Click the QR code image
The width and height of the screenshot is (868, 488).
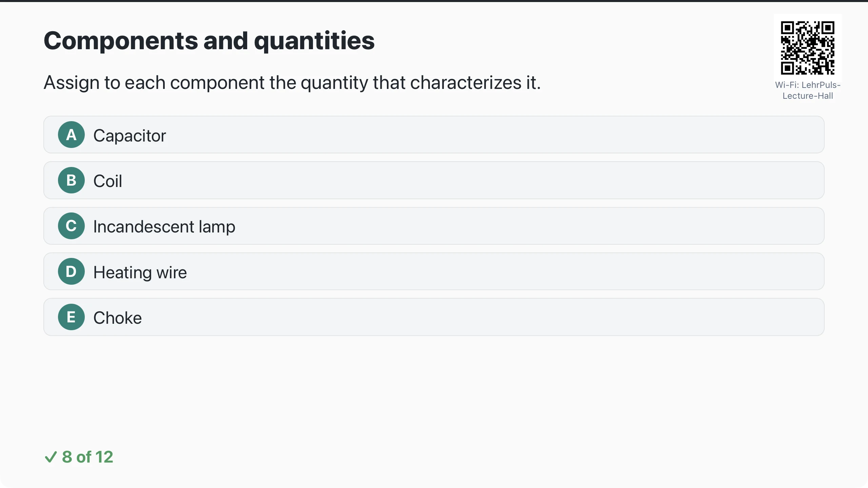pos(808,48)
